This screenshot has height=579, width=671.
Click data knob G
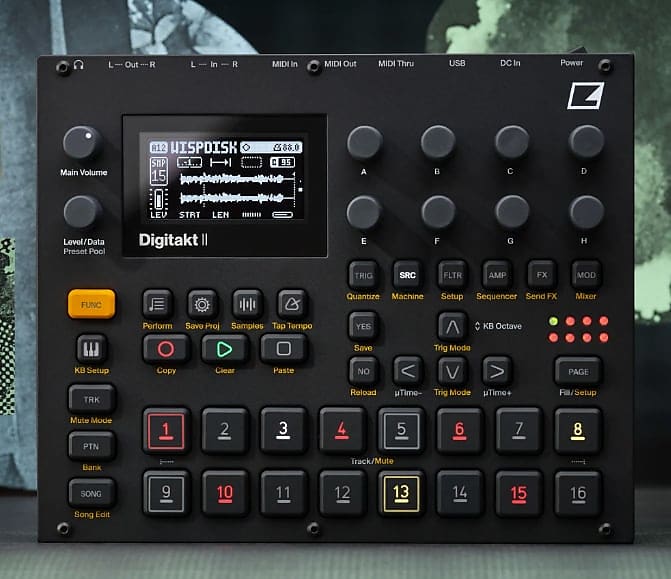(512, 213)
